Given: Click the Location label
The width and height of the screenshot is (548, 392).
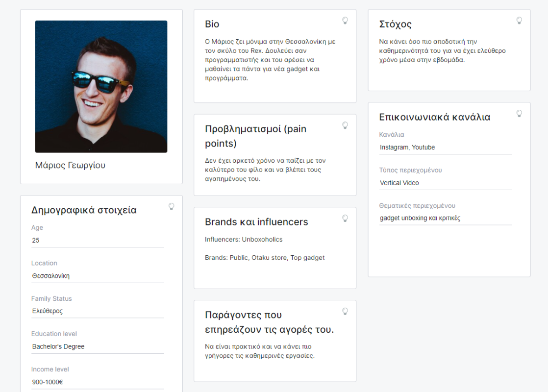Looking at the screenshot, I should tap(44, 263).
